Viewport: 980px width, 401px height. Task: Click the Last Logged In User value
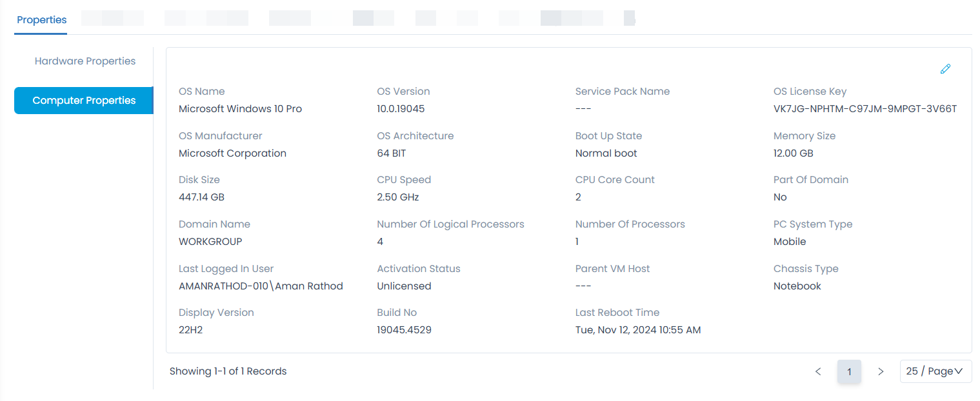[x=261, y=286]
